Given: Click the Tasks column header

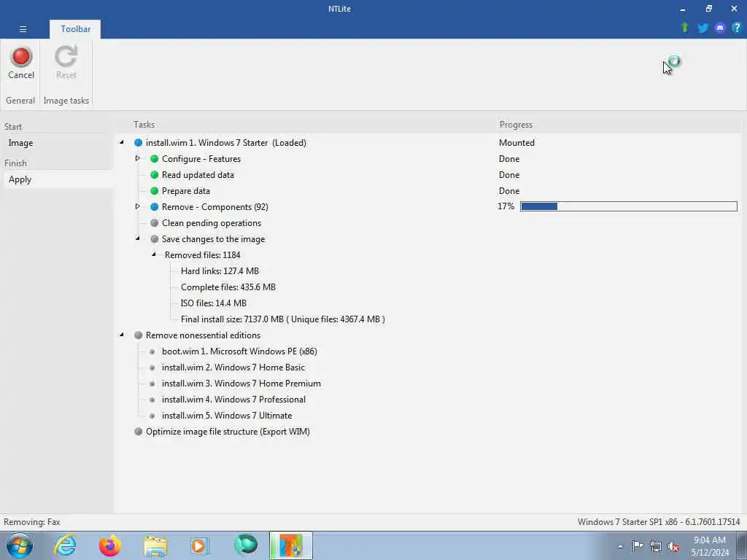Looking at the screenshot, I should click(x=144, y=124).
